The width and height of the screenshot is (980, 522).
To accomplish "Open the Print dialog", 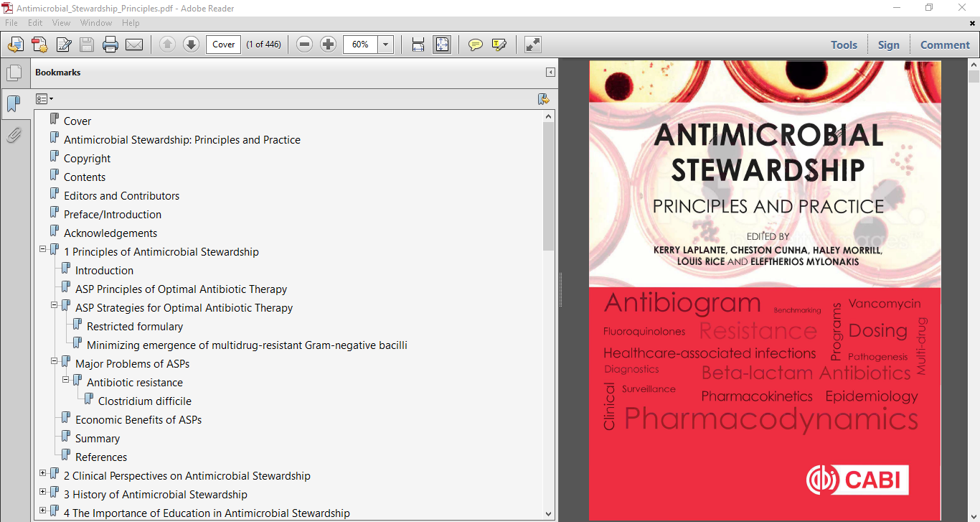I will click(109, 44).
